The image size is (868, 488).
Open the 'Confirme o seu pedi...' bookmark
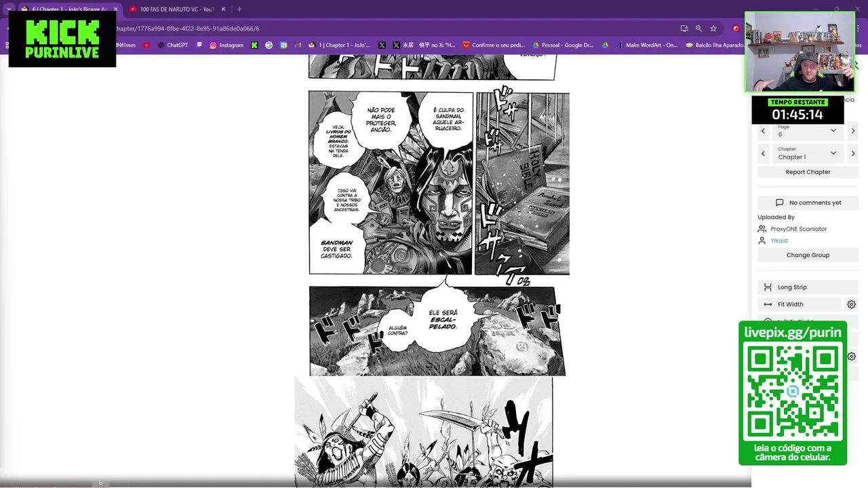(494, 45)
